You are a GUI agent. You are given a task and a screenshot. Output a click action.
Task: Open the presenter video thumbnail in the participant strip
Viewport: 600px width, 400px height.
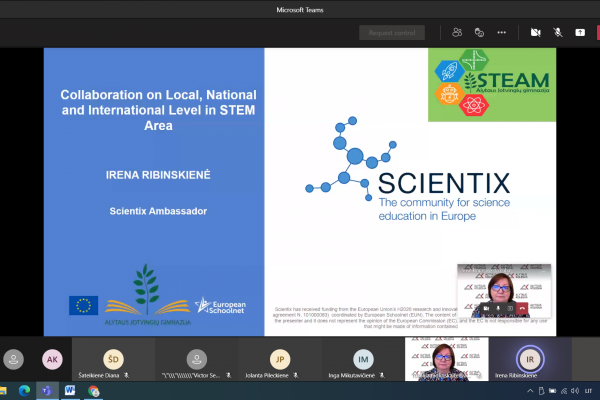tap(447, 359)
